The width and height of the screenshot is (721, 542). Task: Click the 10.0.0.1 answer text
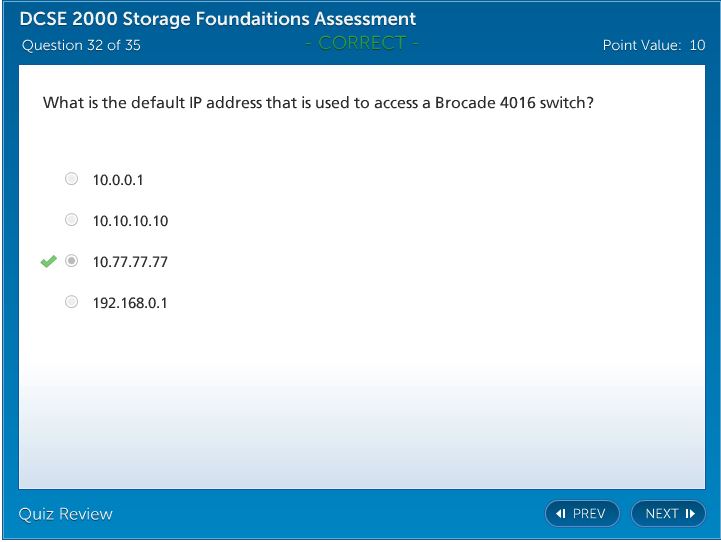click(118, 180)
